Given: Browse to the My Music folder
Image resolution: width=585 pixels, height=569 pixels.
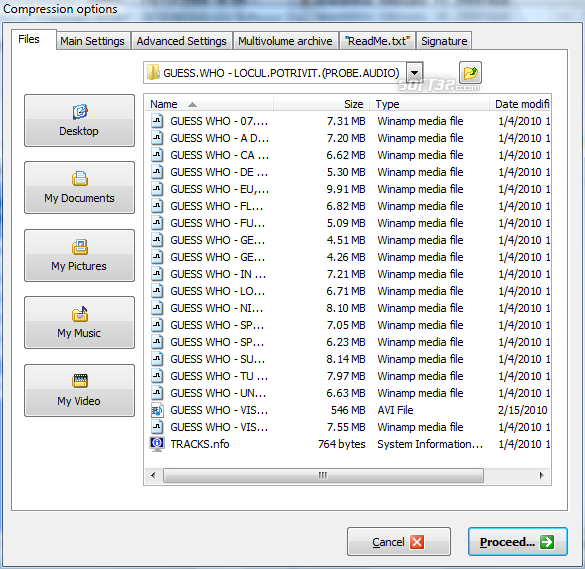Looking at the screenshot, I should (79, 323).
